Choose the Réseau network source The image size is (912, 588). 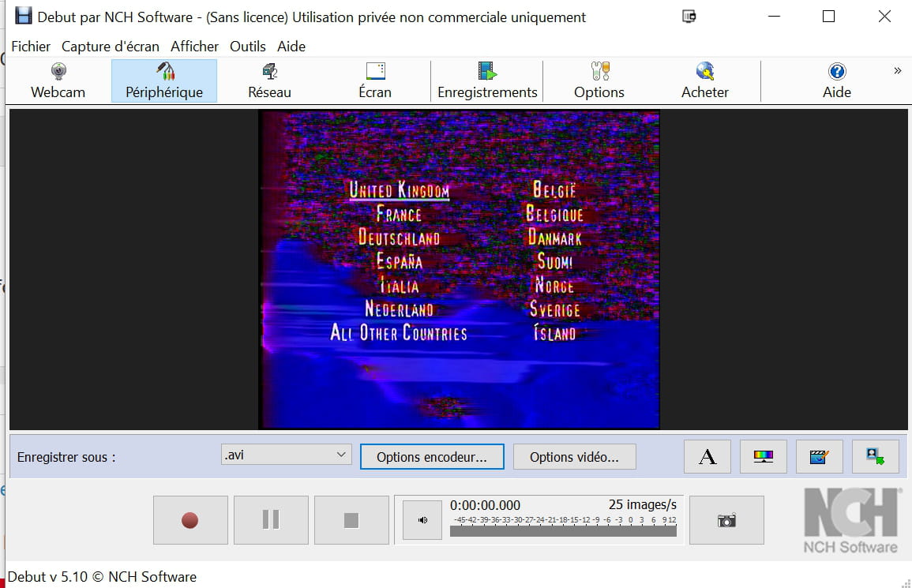click(x=269, y=81)
